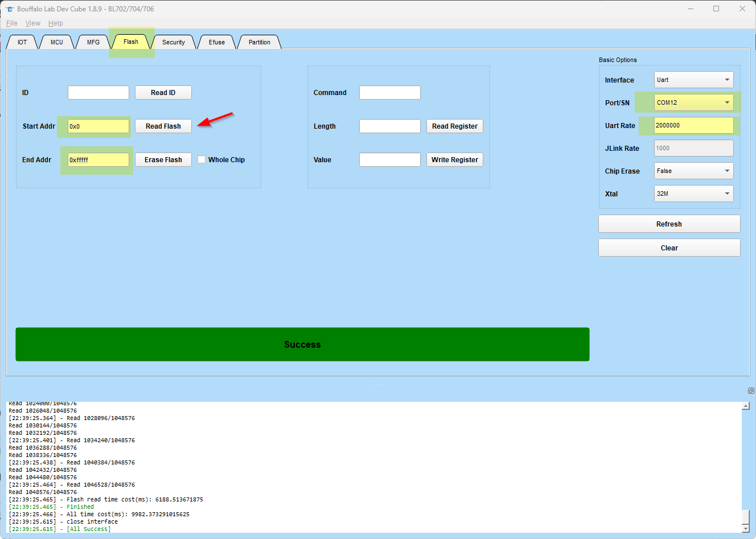Click the log scrollbar up arrow
Screen dimensions: 756x539
pyautogui.click(x=746, y=406)
